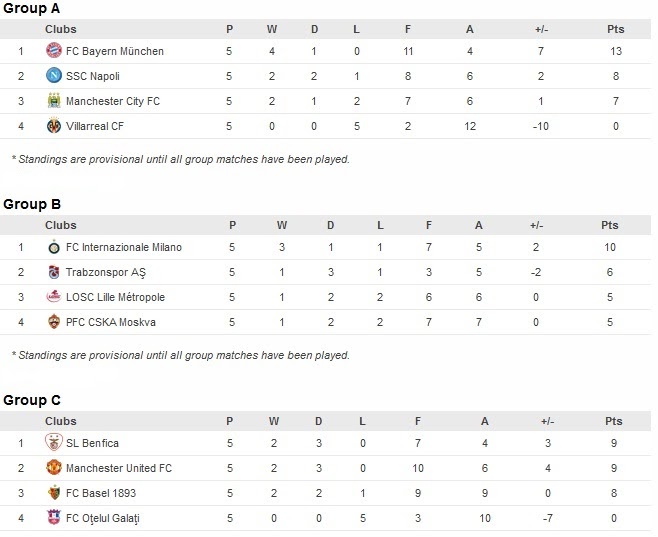Select the FC Basel 1893 team name
The image size is (658, 537).
(101, 493)
